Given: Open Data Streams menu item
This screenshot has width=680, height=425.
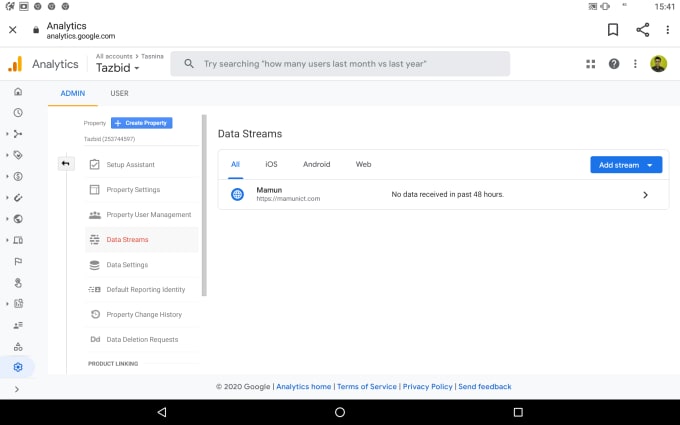Looking at the screenshot, I should (142, 239).
